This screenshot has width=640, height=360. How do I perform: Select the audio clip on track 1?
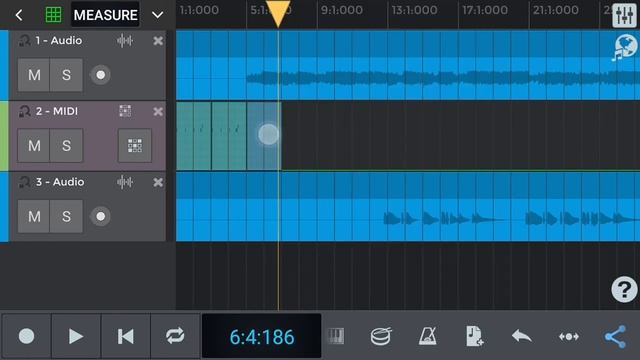[408, 65]
